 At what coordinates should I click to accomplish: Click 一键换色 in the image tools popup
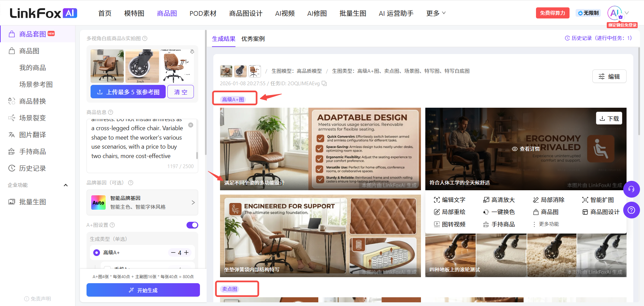pos(499,212)
